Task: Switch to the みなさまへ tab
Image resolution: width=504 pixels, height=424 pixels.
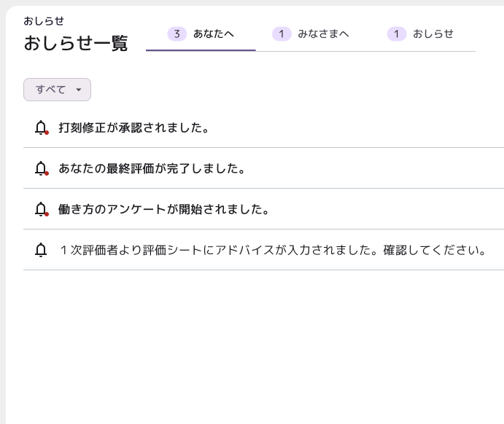Action: click(311, 34)
